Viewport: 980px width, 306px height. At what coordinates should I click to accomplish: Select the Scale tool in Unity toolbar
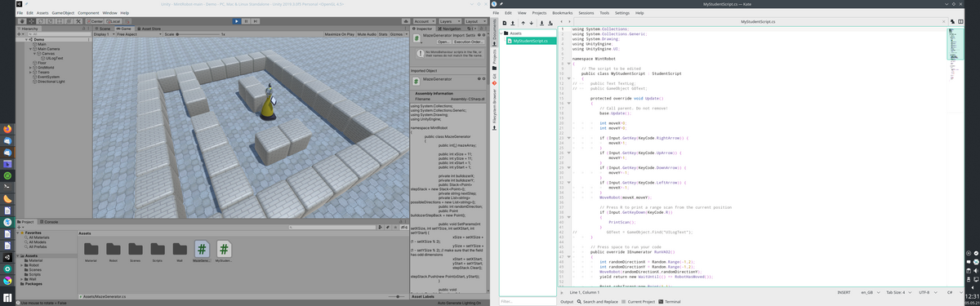pyautogui.click(x=50, y=21)
